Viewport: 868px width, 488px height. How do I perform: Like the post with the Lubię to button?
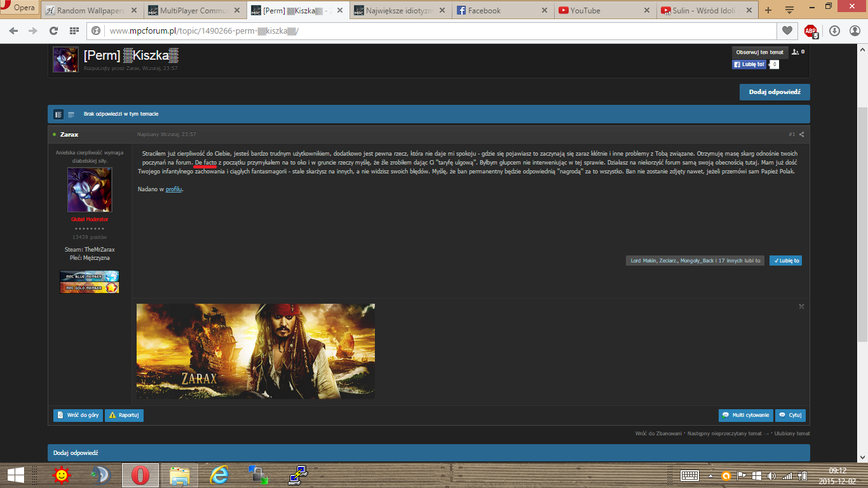tap(786, 261)
